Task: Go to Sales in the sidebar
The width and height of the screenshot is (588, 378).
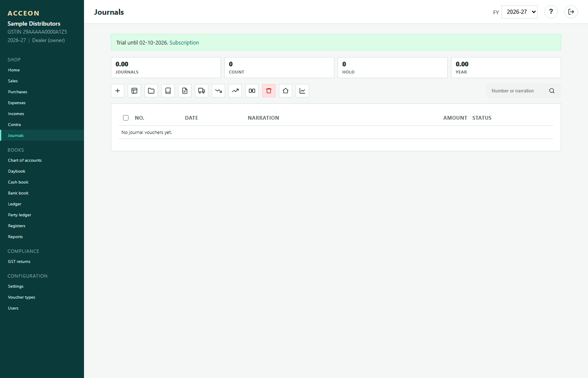Action: coord(42,81)
